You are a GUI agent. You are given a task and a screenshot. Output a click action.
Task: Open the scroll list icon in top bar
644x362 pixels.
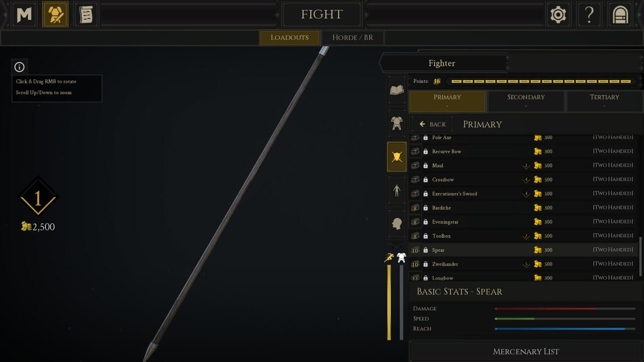(x=86, y=15)
